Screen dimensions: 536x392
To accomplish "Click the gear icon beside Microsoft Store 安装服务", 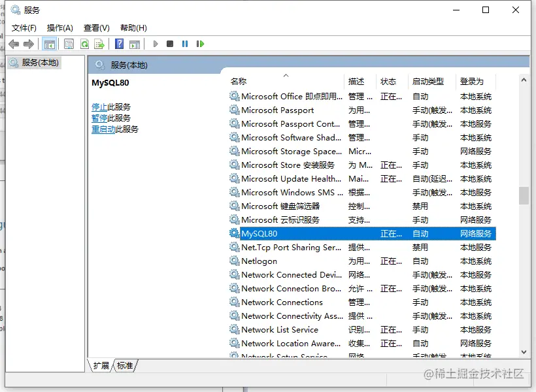I will [x=234, y=165].
